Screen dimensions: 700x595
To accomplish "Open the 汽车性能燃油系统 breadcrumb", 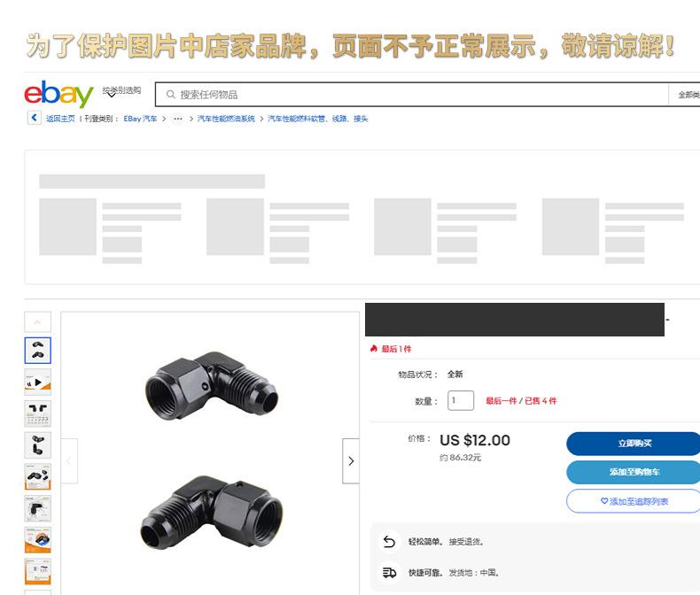I will pos(226,119).
